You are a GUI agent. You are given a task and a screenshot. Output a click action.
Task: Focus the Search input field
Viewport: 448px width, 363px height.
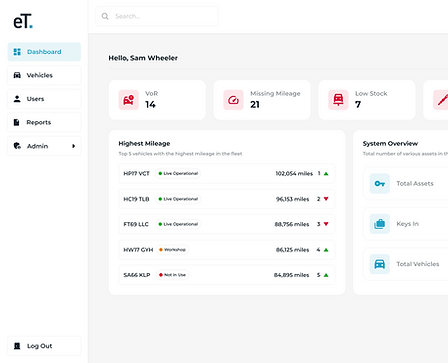point(157,16)
